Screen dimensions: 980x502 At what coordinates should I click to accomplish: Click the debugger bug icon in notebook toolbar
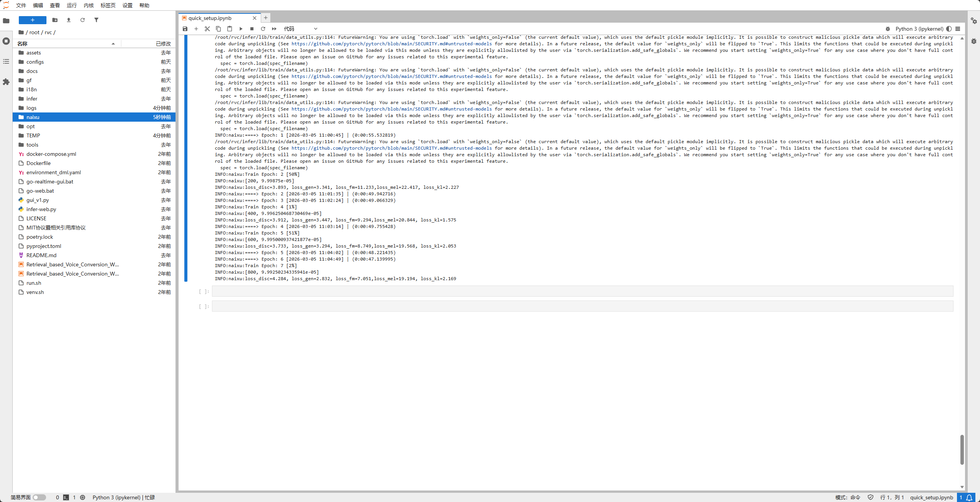click(x=888, y=29)
